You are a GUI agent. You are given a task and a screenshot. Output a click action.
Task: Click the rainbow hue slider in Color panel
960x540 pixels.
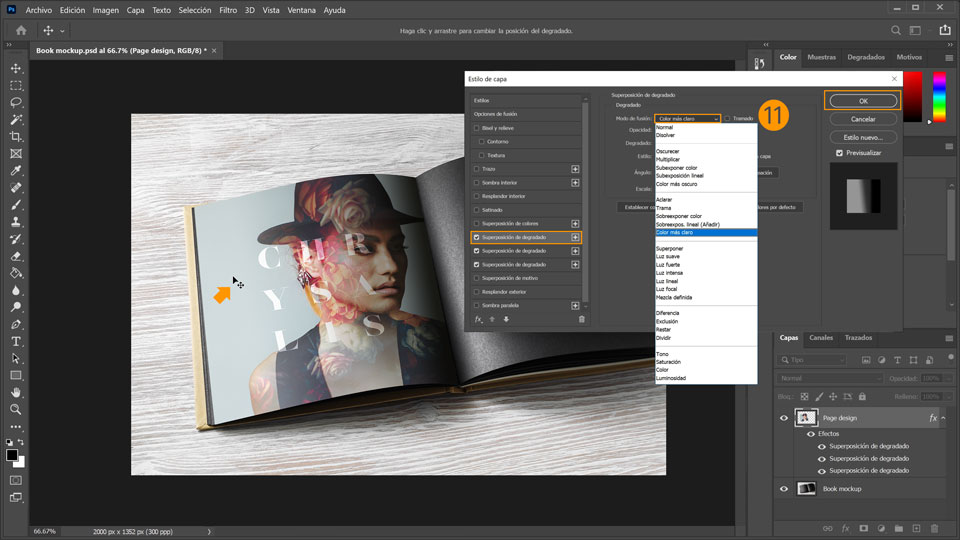tap(939, 97)
